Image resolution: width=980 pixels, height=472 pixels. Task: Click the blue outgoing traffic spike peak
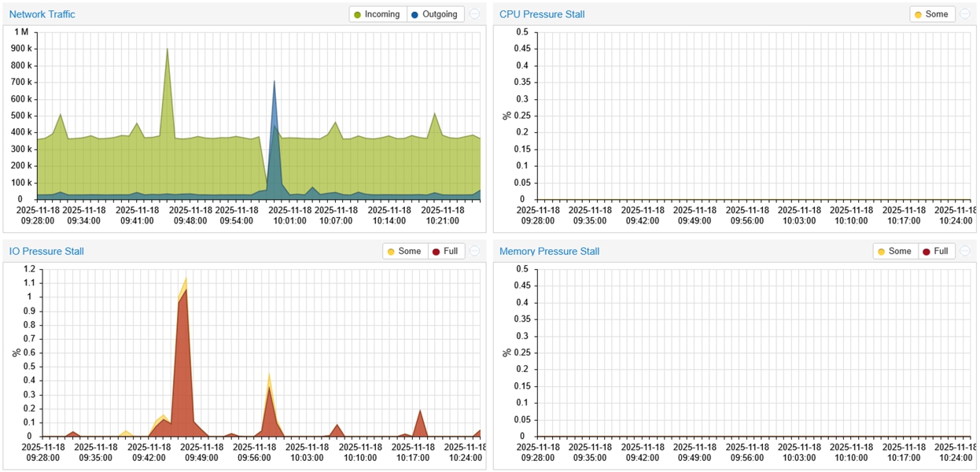(274, 82)
